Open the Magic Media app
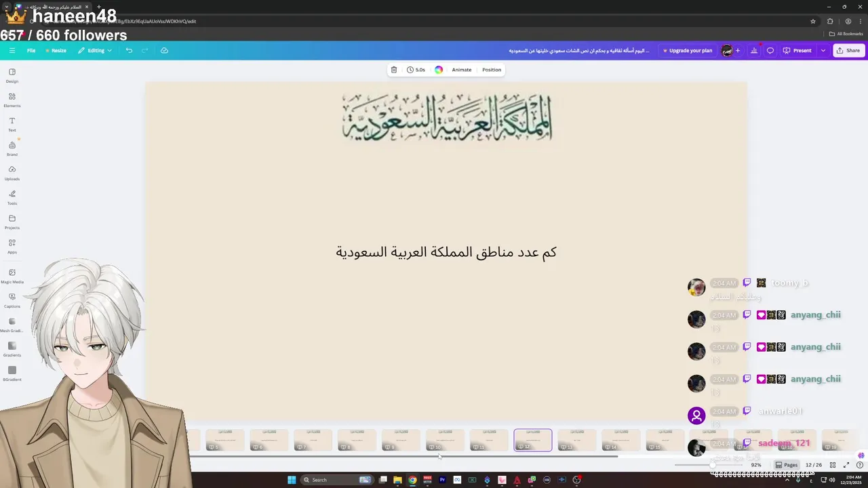 pyautogui.click(x=12, y=277)
